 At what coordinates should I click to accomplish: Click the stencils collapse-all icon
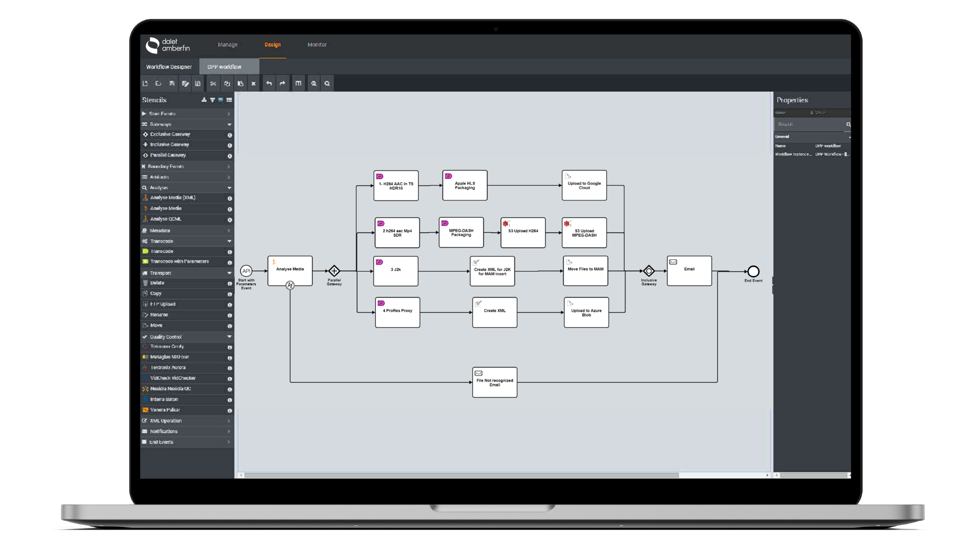click(x=212, y=100)
